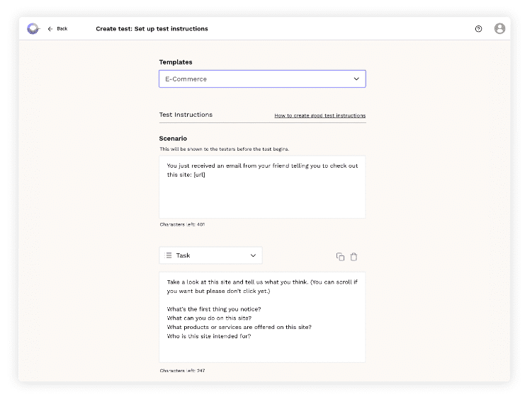Click the 'Create test: Set up test instructions' title

pos(152,29)
